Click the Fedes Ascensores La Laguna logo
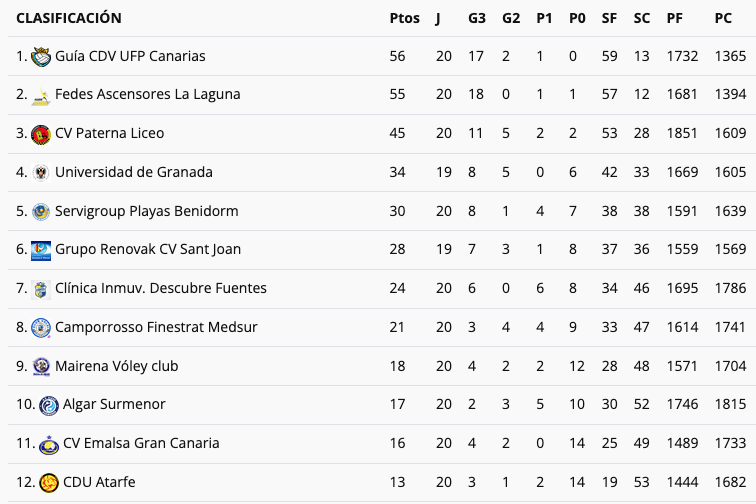Image resolution: width=756 pixels, height=504 pixels. [x=41, y=95]
